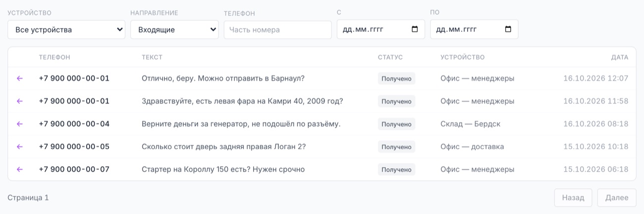This screenshot has width=644, height=214.
Task: Click the "Текст" column header
Action: point(152,58)
